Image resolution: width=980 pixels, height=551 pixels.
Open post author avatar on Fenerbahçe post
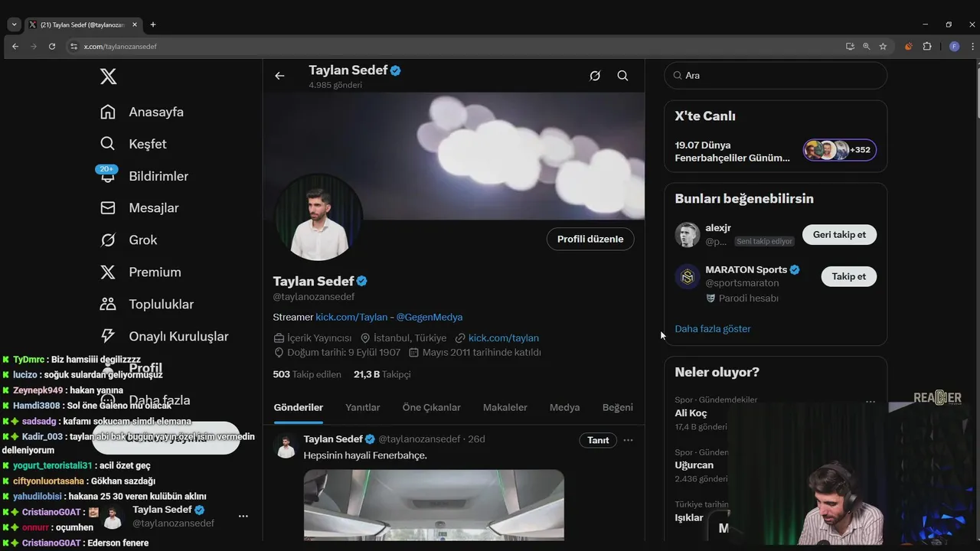point(286,446)
